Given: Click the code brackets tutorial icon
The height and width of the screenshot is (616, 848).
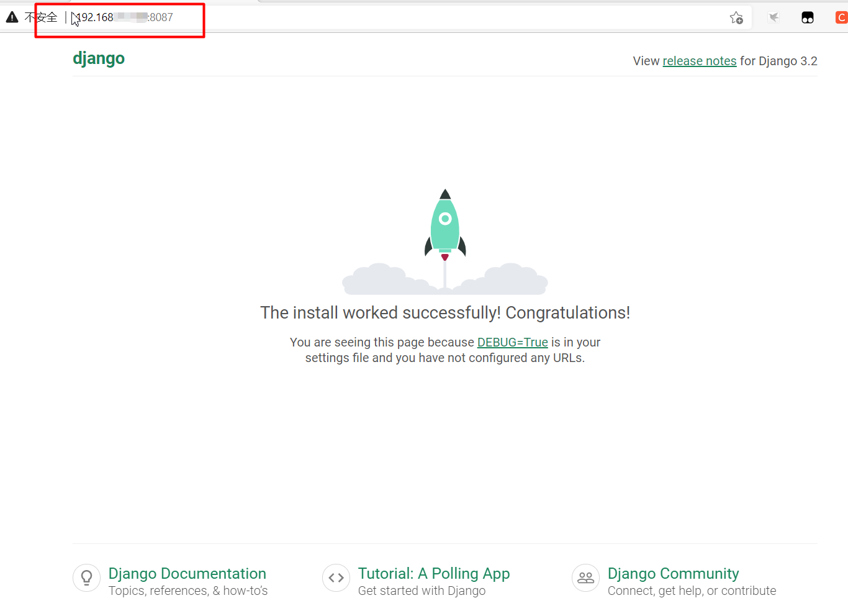Looking at the screenshot, I should point(336,578).
